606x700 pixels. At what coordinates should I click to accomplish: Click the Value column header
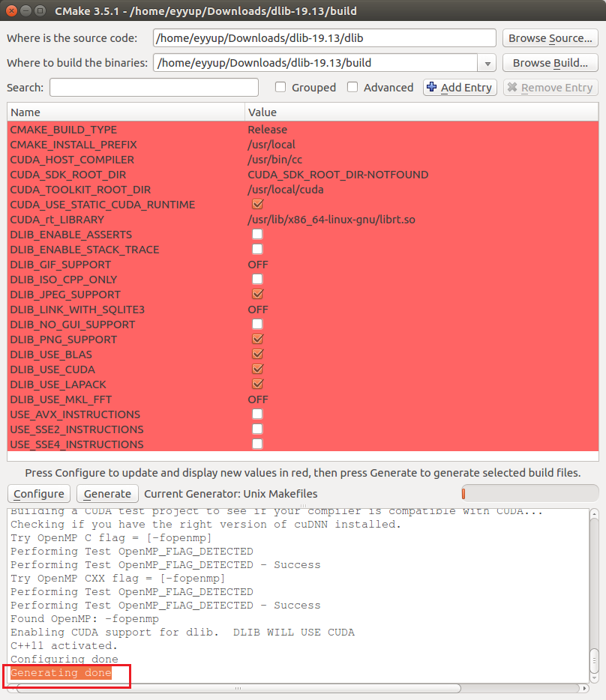coord(421,112)
